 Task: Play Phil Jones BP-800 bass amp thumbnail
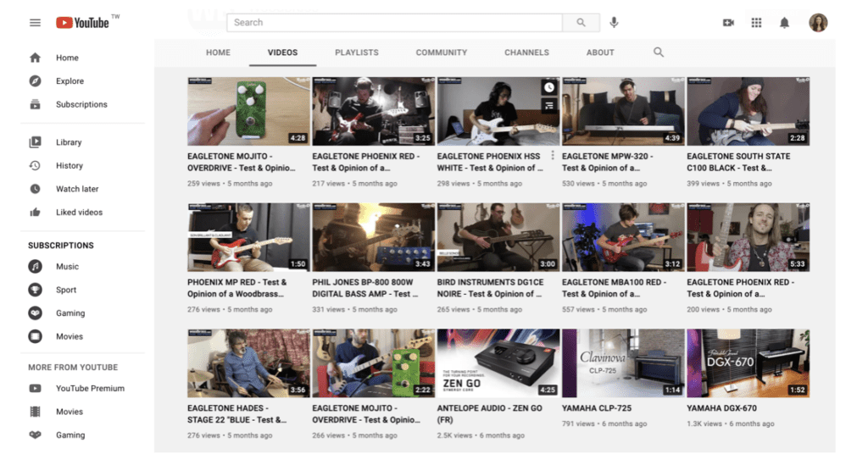373,237
